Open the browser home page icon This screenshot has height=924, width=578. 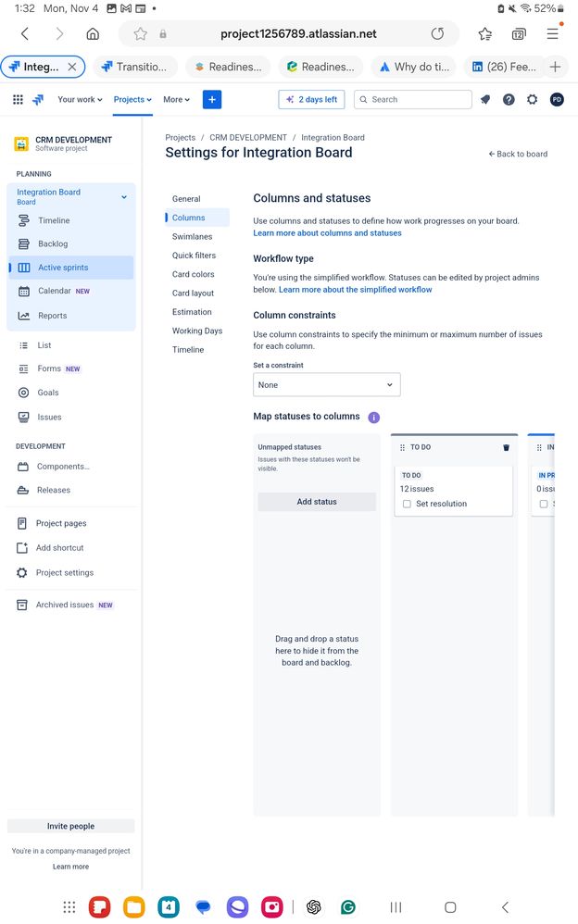pos(93,34)
